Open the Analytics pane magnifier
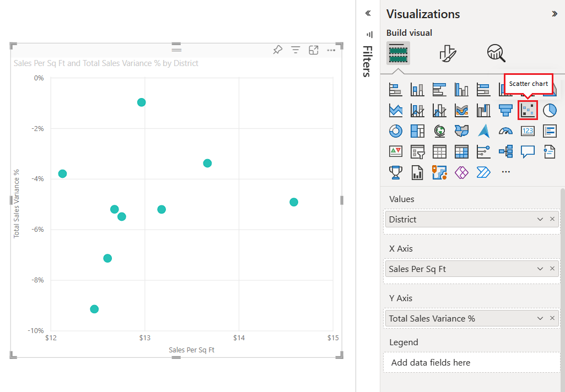Viewport: 565px width, 392px height. pos(495,53)
